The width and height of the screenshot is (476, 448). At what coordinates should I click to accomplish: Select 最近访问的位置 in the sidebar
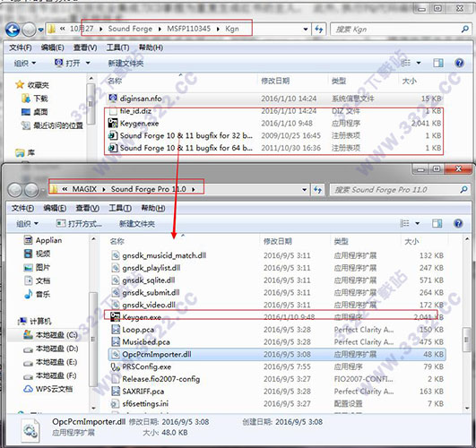52,125
